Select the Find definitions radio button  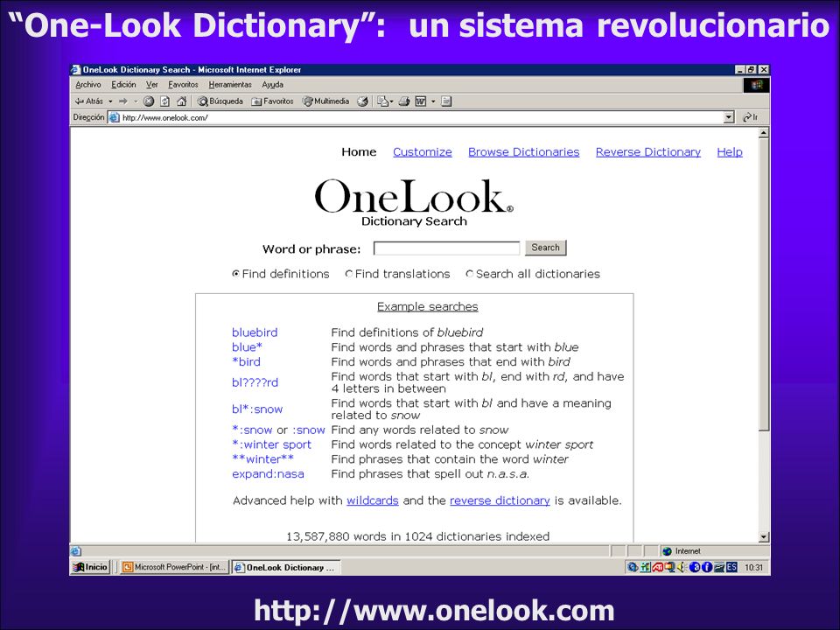pos(235,274)
